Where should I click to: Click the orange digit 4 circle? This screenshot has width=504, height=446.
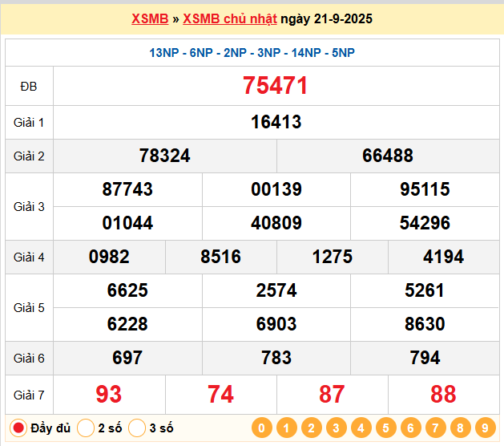click(361, 428)
